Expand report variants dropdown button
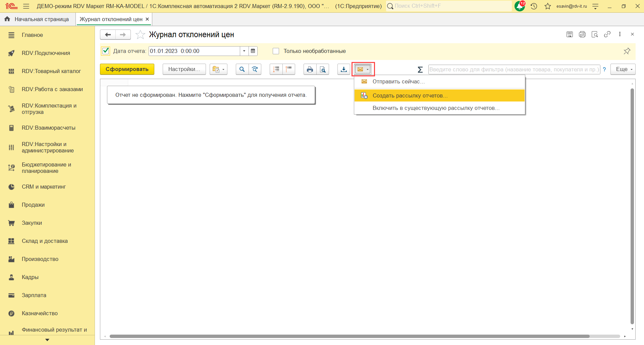 click(218, 69)
